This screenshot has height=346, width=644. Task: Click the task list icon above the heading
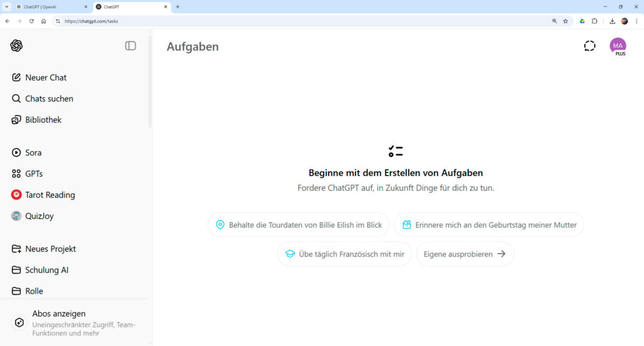click(396, 151)
